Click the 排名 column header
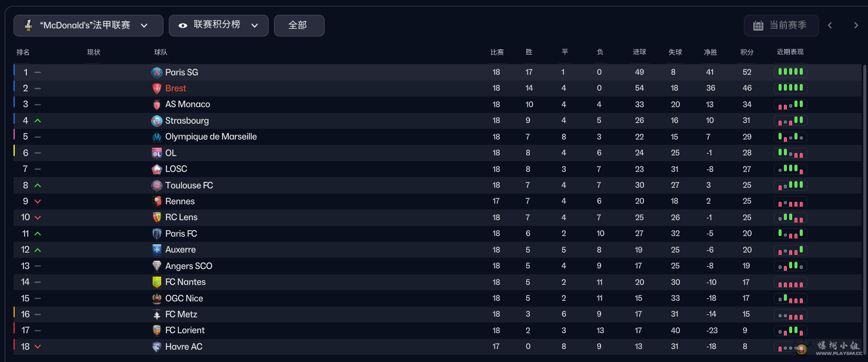 pos(23,52)
